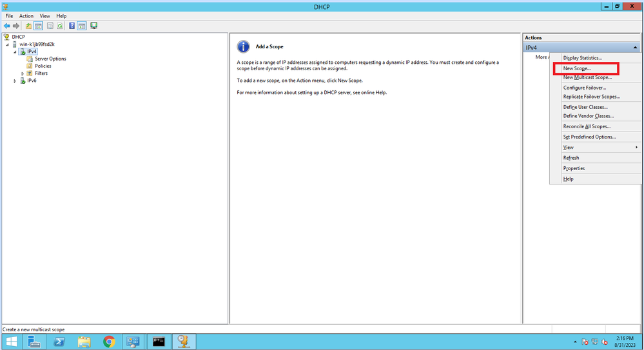Click the monitor icon in the toolbar

pyautogui.click(x=94, y=26)
